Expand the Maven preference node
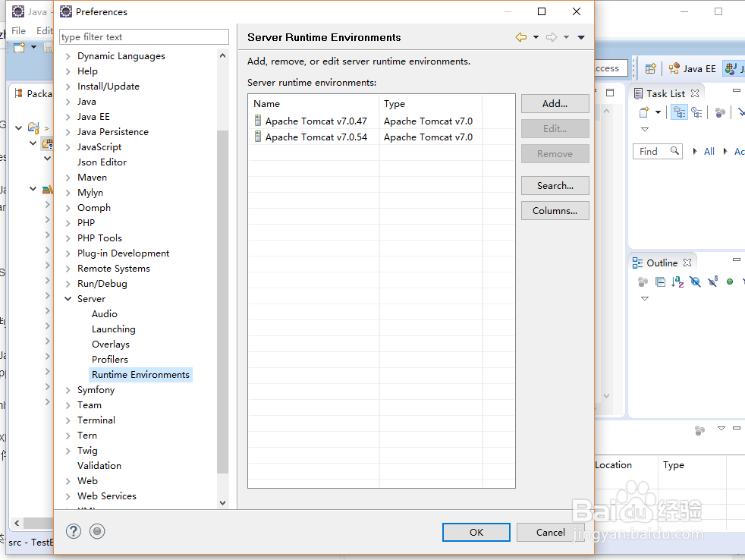This screenshot has height=560, width=745. [68, 178]
